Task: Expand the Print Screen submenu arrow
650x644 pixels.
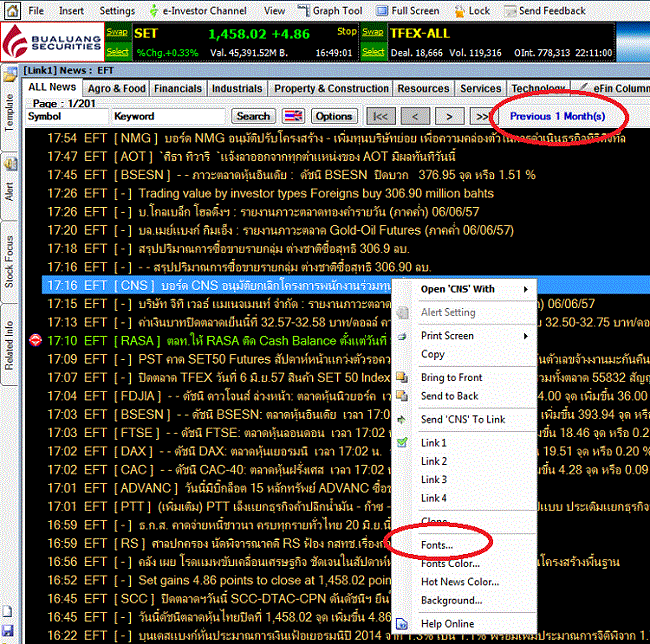Action: (526, 336)
